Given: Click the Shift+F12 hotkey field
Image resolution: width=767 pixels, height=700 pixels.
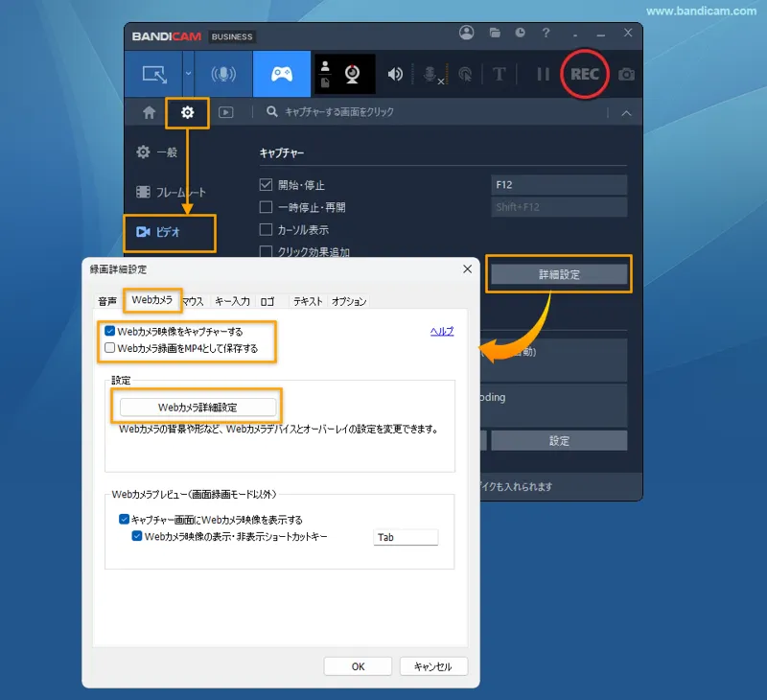Looking at the screenshot, I should pyautogui.click(x=559, y=207).
